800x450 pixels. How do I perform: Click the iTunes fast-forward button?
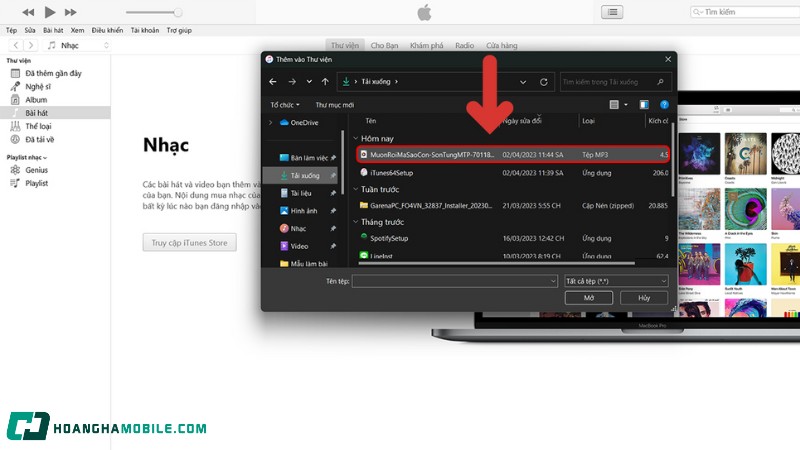[70, 12]
